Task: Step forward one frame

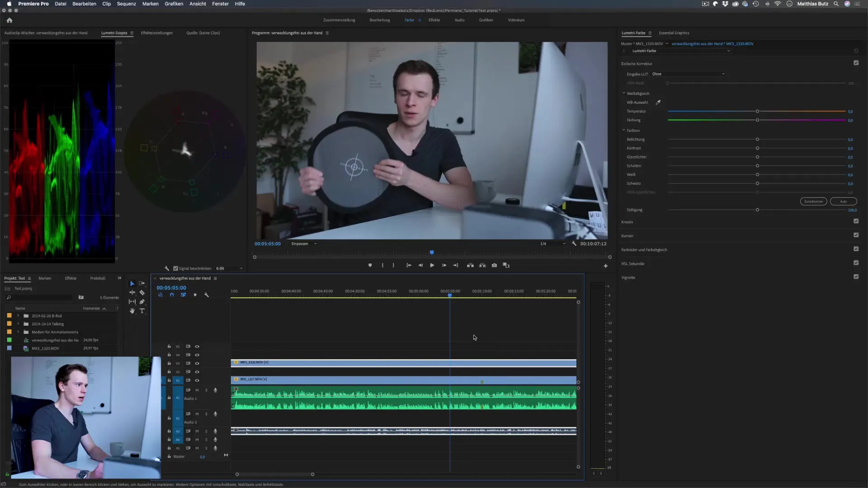Action: [x=444, y=266]
